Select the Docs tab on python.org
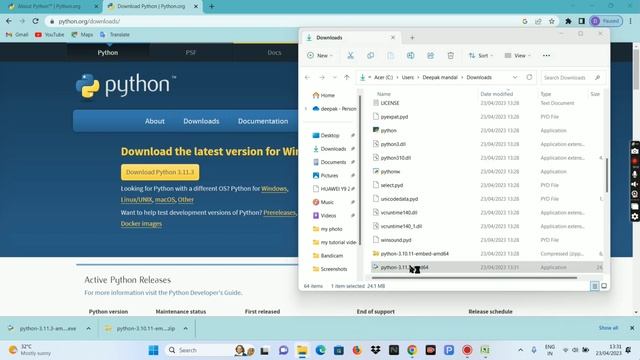The image size is (640, 360). coord(274,53)
